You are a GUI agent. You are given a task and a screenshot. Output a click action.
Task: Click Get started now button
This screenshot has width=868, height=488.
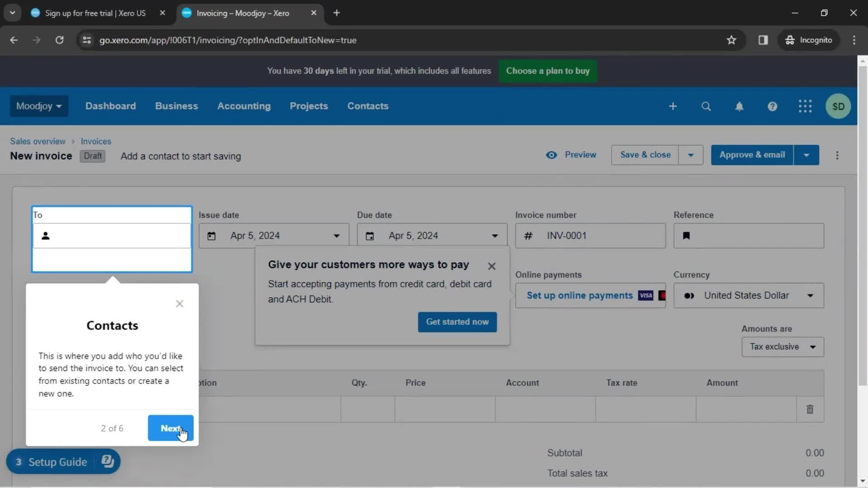tap(457, 322)
